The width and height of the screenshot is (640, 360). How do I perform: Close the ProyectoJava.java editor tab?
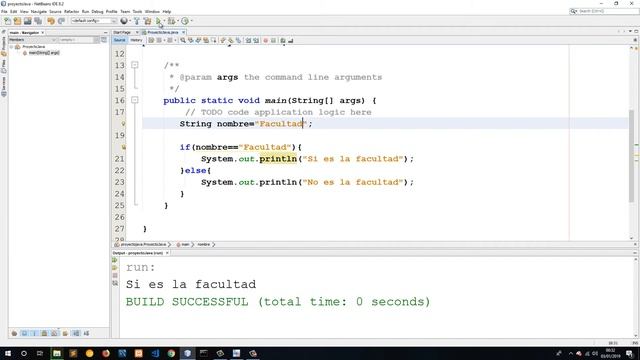(183, 32)
